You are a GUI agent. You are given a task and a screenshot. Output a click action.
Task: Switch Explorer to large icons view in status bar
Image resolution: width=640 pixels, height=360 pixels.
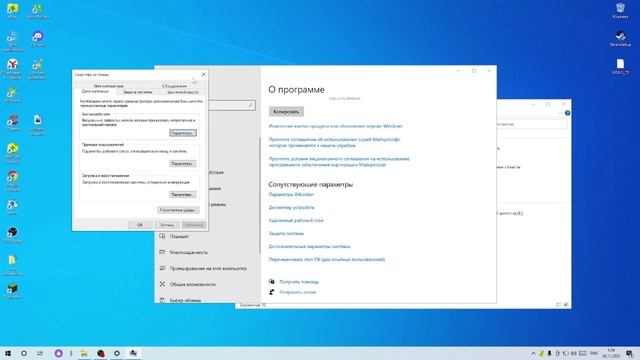pyautogui.click(x=566, y=305)
